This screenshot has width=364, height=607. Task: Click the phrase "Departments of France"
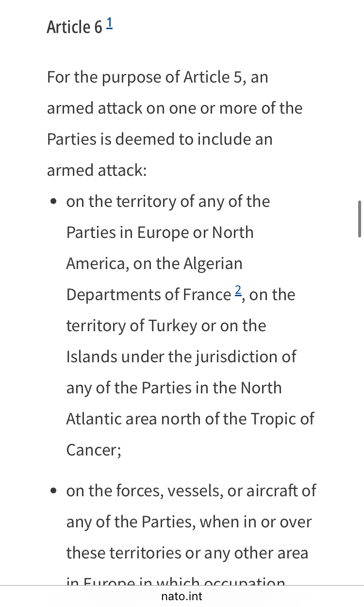click(x=149, y=295)
